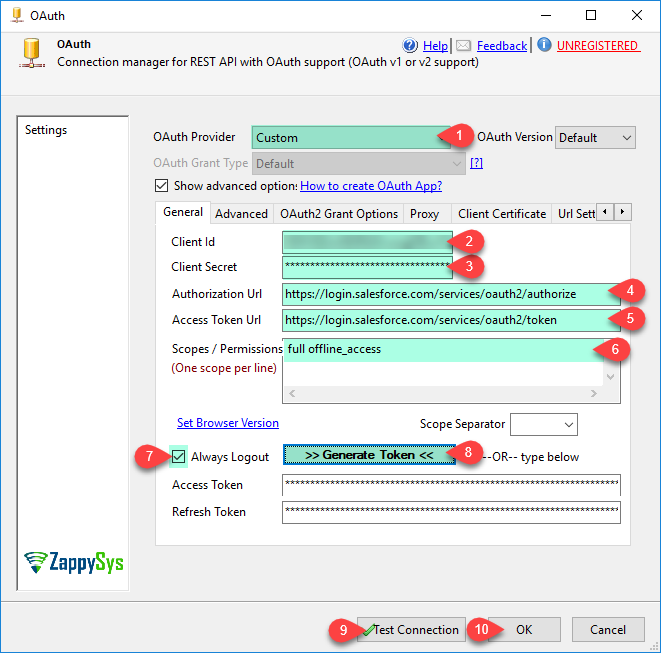Switch to the Advanced tab
Viewport: 661px width, 653px height.
click(241, 214)
